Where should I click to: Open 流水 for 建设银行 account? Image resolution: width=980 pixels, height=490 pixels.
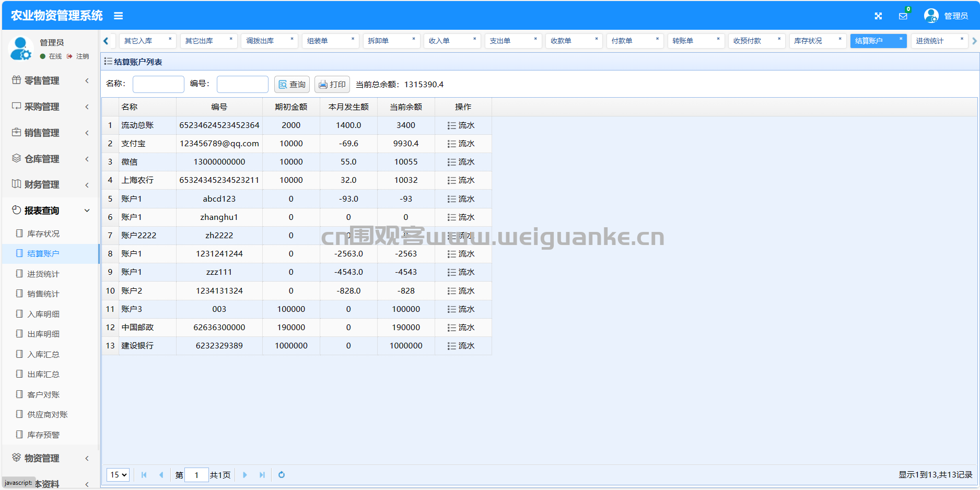coord(461,346)
